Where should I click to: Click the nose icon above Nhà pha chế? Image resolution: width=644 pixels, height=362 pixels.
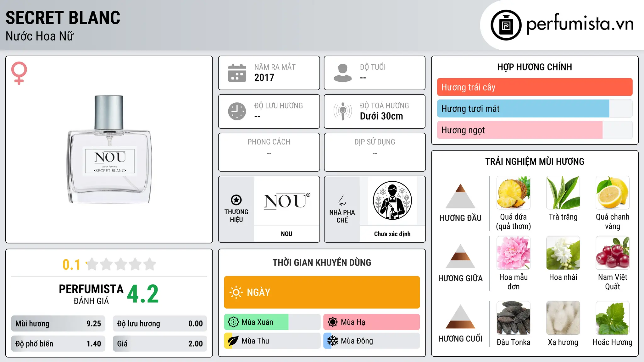[x=342, y=200]
